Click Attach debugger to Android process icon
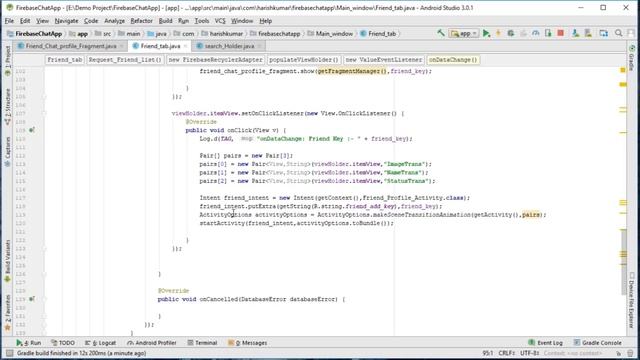Image resolution: width=640 pixels, height=360 pixels. 548,33
